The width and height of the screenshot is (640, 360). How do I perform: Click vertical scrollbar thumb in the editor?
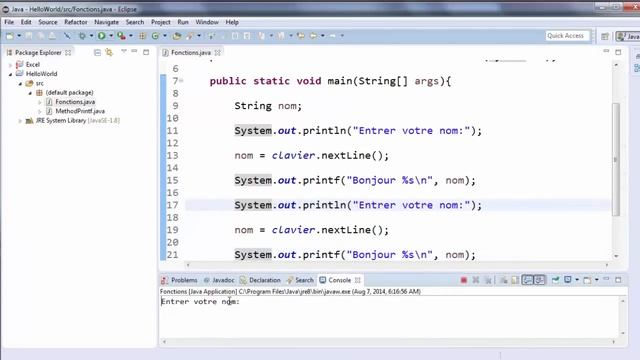click(616, 159)
